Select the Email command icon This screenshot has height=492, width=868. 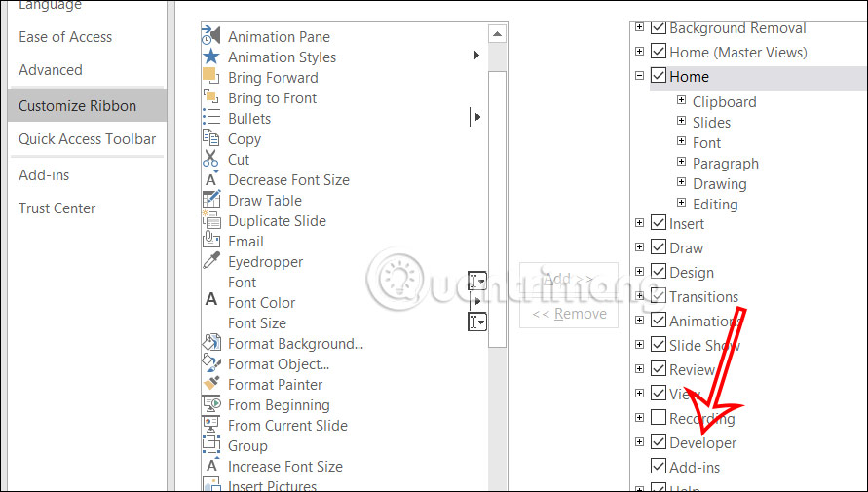tap(210, 241)
